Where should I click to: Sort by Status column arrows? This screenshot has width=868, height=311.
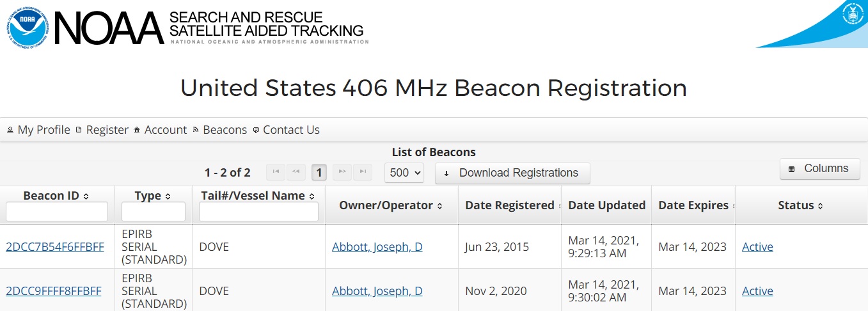tap(820, 205)
